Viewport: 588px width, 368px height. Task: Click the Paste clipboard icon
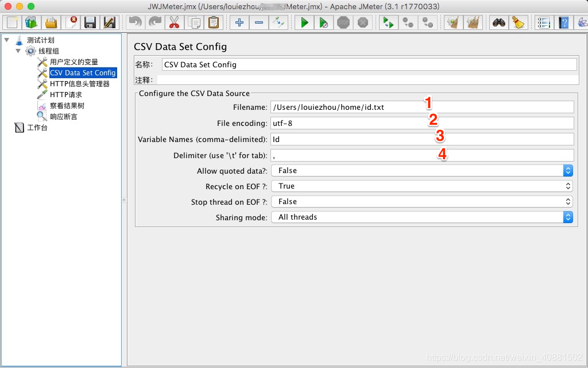pos(214,22)
